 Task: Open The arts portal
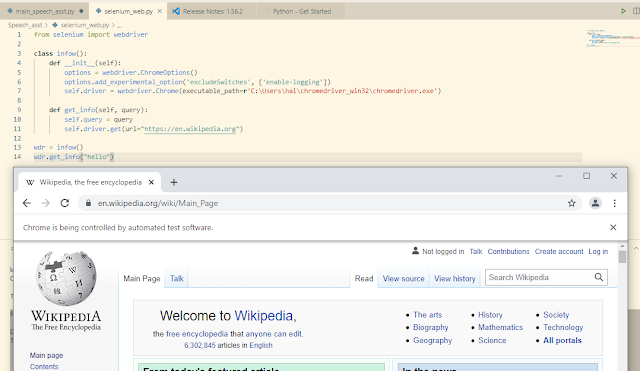click(x=427, y=315)
